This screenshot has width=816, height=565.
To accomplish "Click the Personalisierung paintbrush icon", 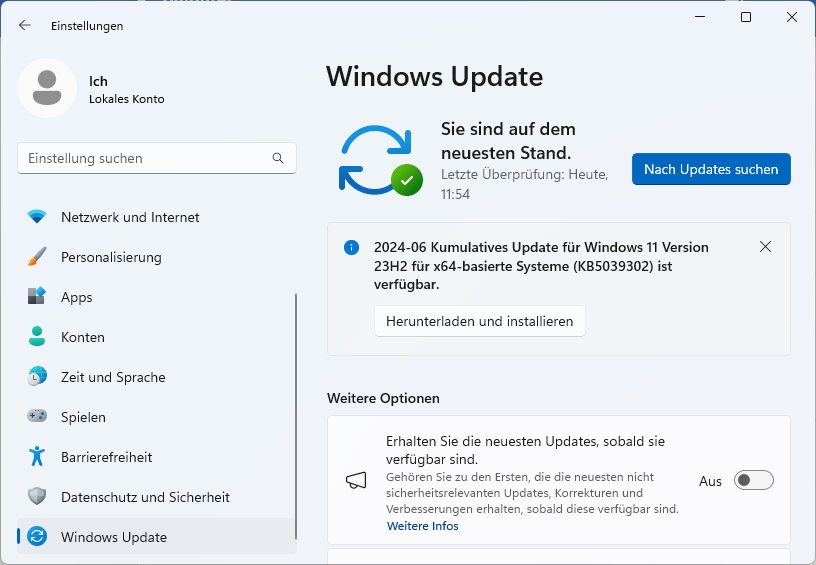I will (37, 257).
